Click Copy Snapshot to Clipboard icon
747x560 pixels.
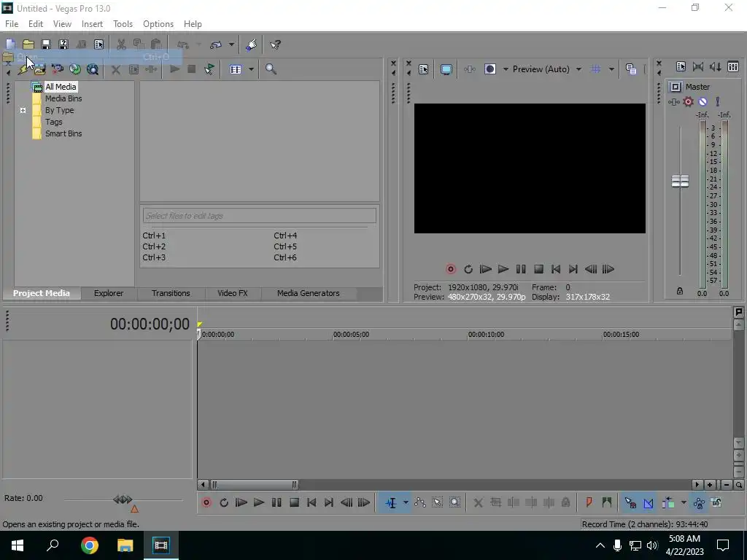coord(631,69)
